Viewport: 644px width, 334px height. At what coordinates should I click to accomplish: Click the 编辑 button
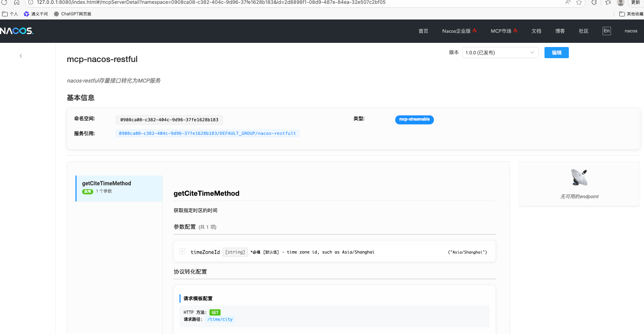[x=556, y=52]
